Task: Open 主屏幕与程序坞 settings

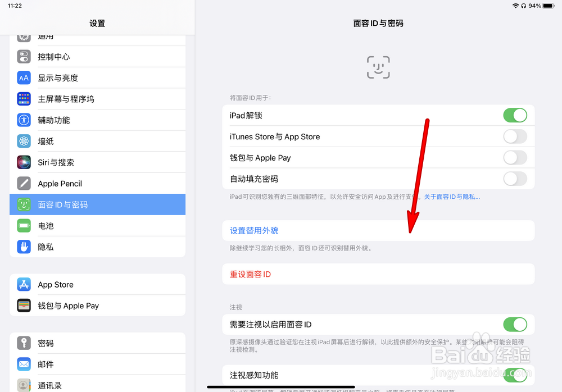Action: [x=97, y=99]
